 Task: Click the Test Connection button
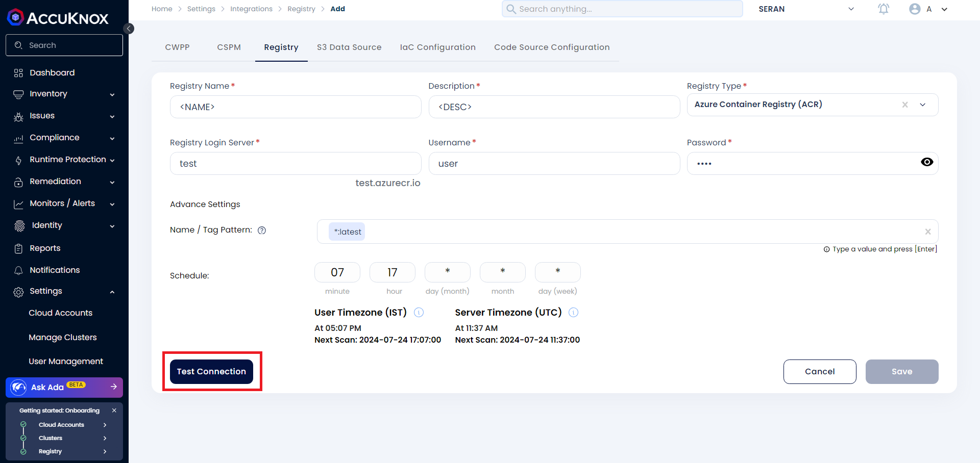211,371
